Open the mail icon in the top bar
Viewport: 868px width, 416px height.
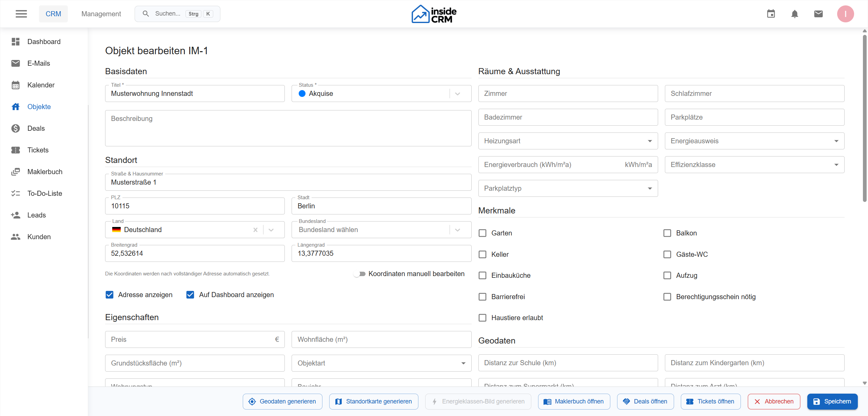tap(818, 14)
